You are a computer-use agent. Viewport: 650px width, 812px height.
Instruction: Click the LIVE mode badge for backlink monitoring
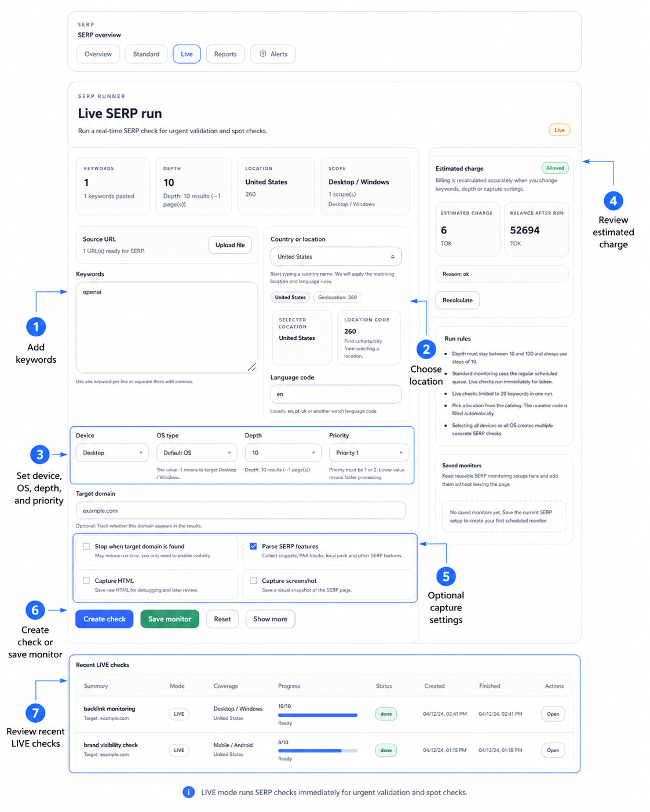(179, 714)
